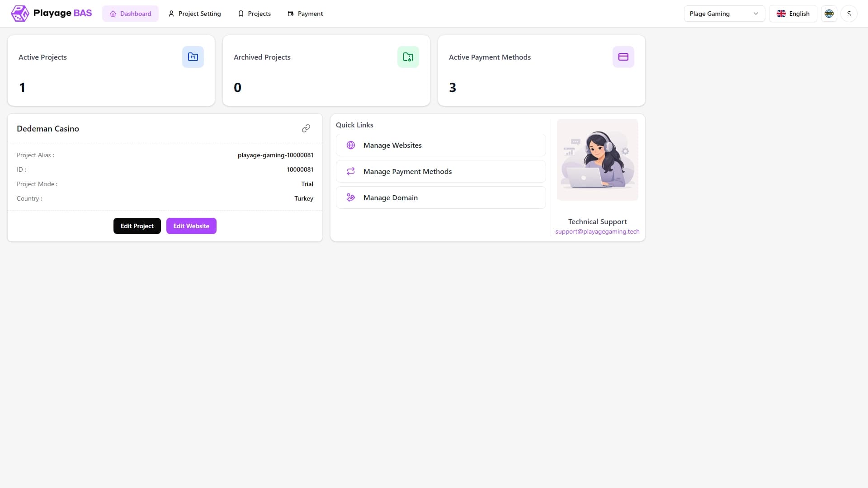Click the Archived Projects folder icon
The image size is (868, 488).
408,57
